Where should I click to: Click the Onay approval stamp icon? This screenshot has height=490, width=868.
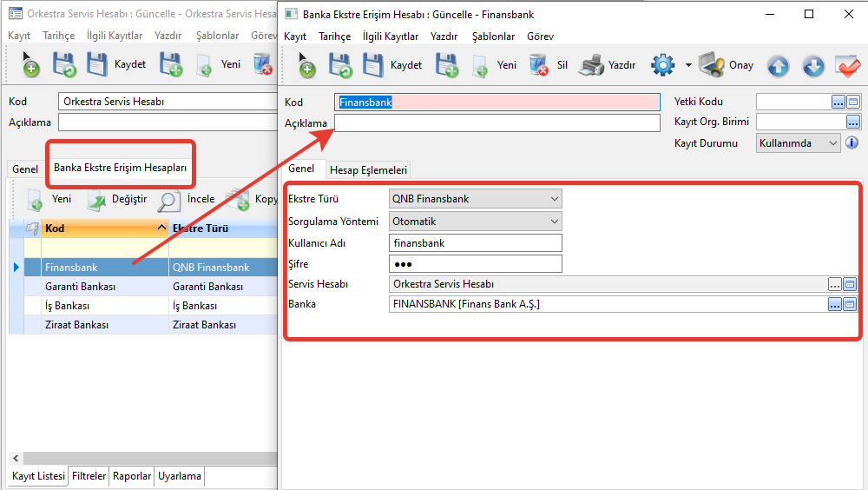[x=713, y=65]
